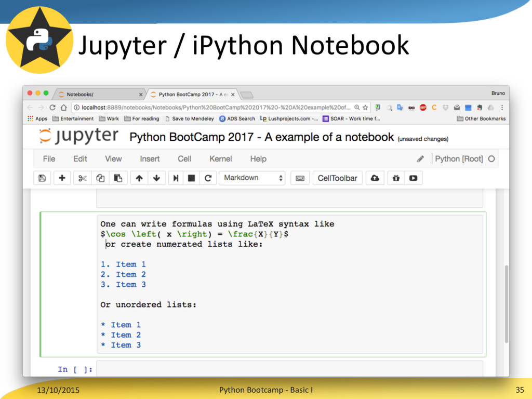Click the notebook vertical scrollbar

(x=506, y=303)
